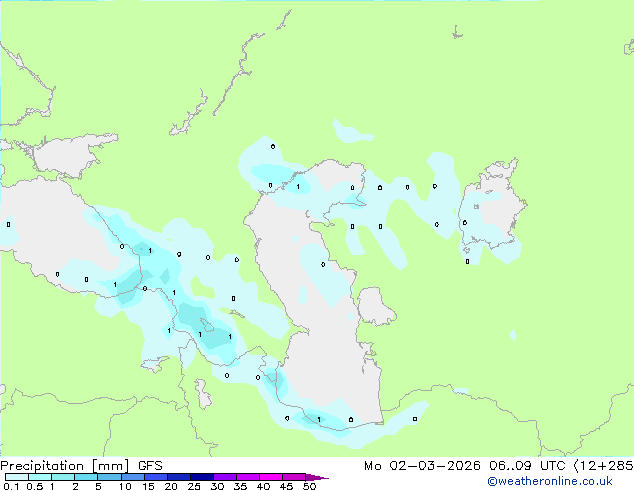The width and height of the screenshot is (634, 490).
Task: Click the 15–20 mm legend swatch
Action: 155,477
